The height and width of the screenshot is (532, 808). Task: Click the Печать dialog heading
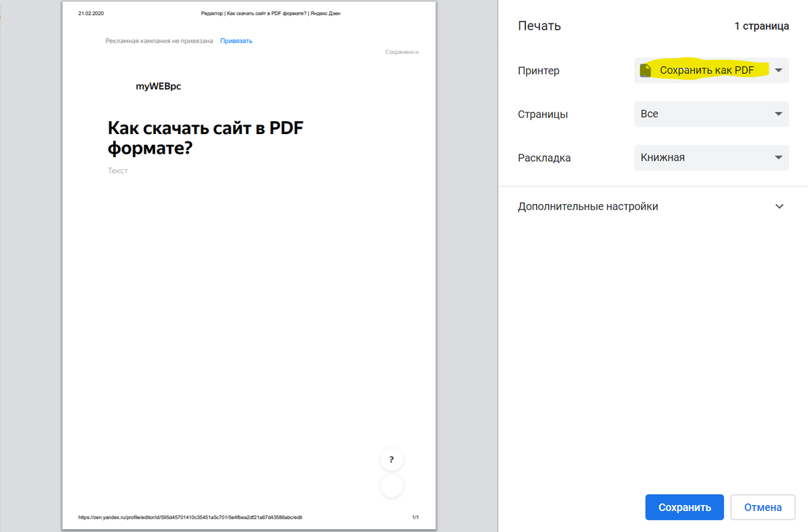pyautogui.click(x=539, y=26)
